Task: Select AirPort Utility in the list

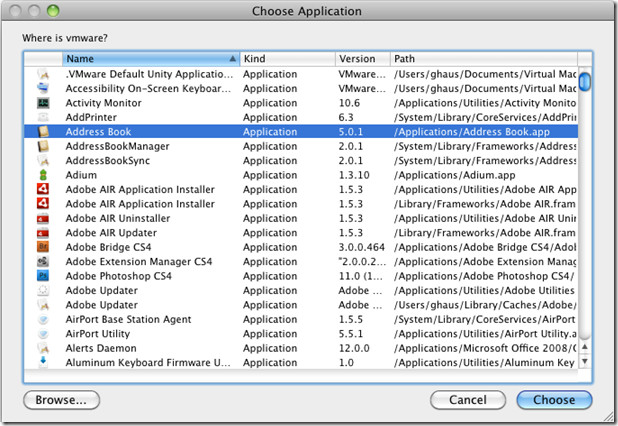Action: coord(98,334)
